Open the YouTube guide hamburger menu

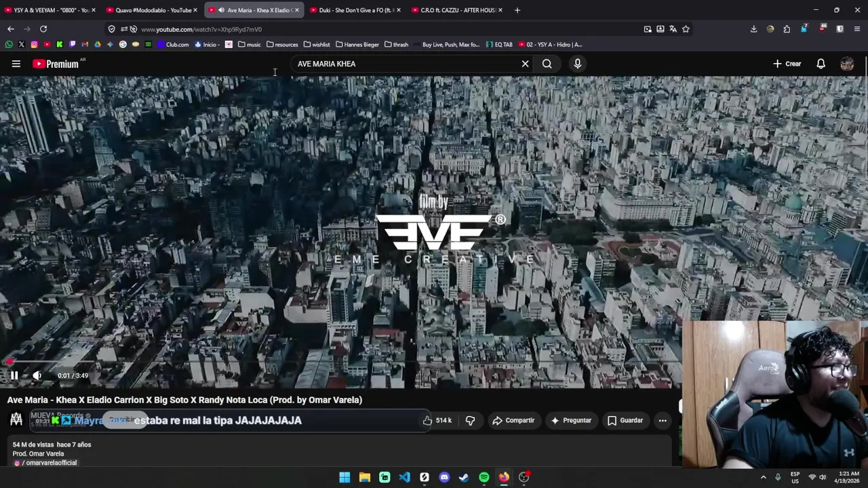(x=16, y=64)
